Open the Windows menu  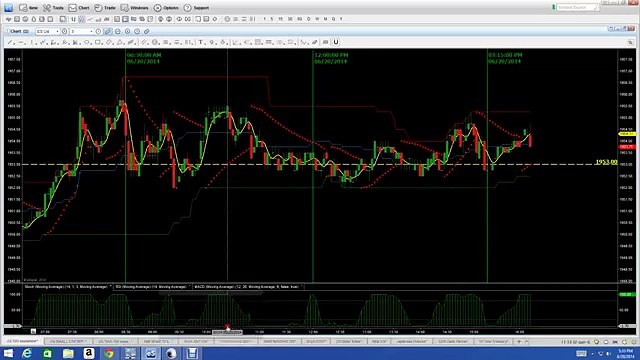click(x=135, y=8)
